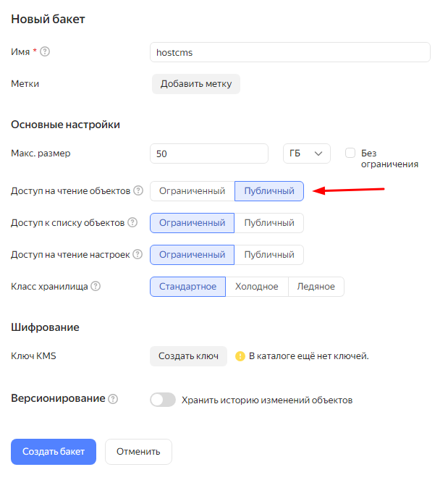
Task: Open the ГБ size unit dropdown
Action: click(x=305, y=153)
